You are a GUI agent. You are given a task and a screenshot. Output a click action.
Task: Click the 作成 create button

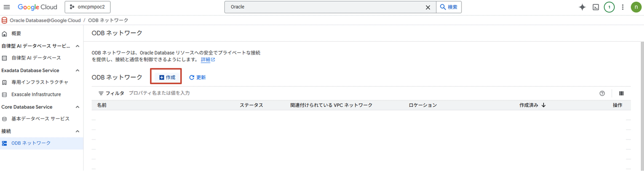pyautogui.click(x=167, y=77)
